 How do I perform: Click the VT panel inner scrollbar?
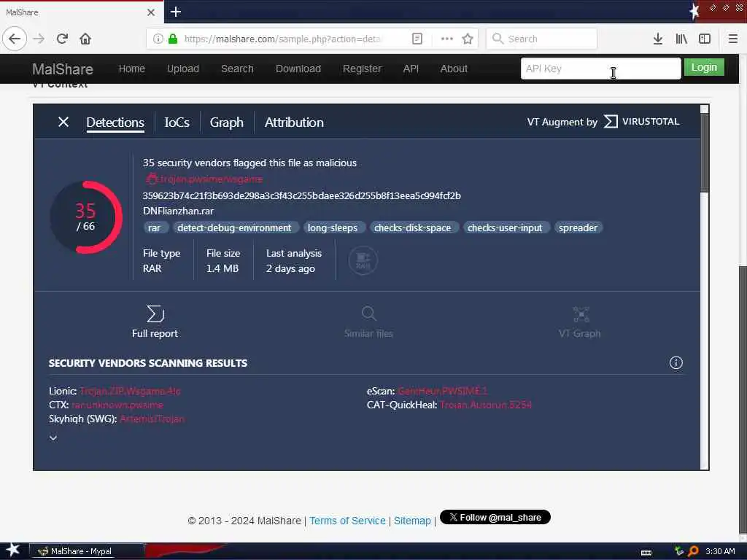pos(704,152)
